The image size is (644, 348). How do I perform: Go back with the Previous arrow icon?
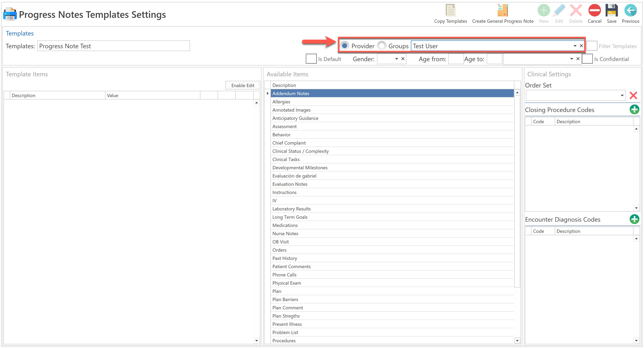click(x=630, y=11)
